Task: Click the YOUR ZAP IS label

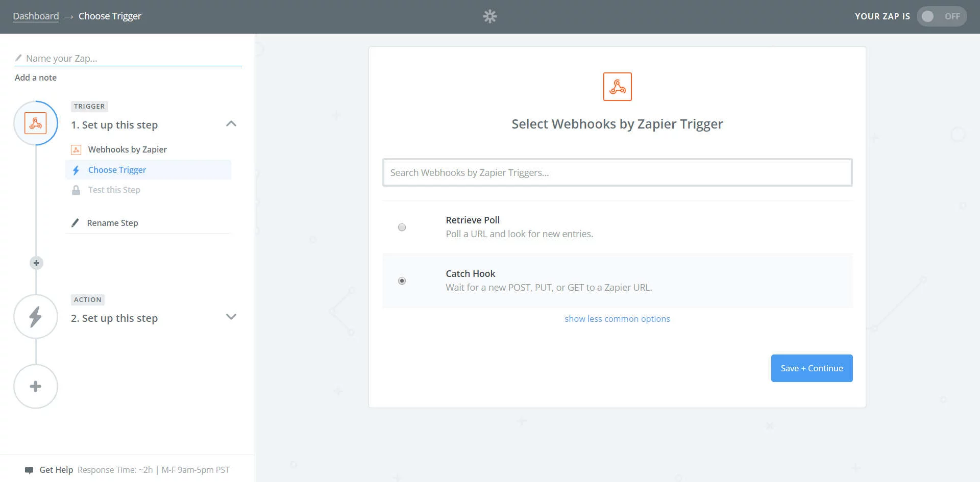Action: 883,16
